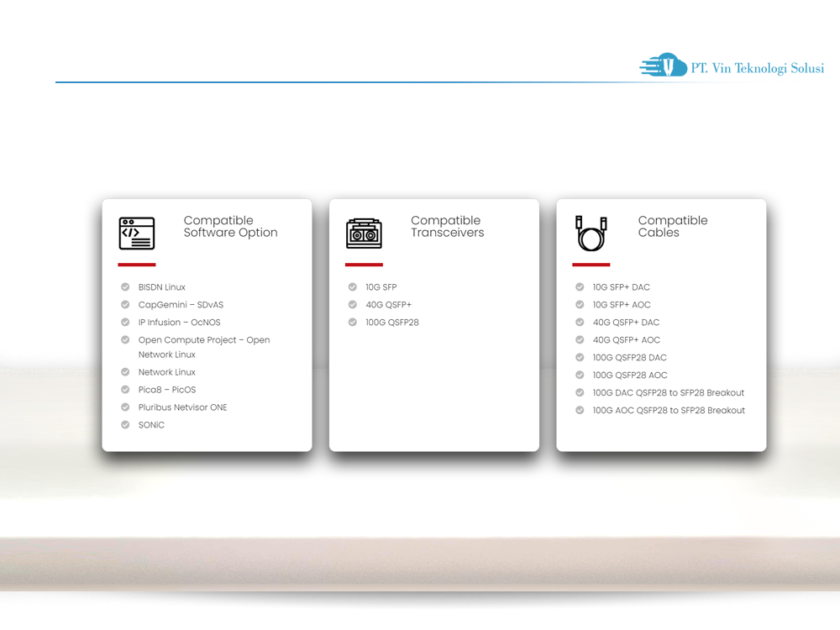The height and width of the screenshot is (630, 840).
Task: Click the check icon beside Pica8 – PicOS
Action: 125,390
